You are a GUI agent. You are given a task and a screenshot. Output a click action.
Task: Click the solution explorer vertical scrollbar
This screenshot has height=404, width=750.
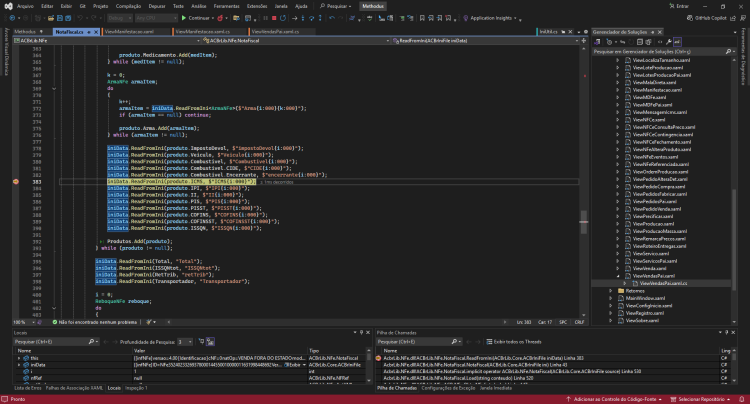pos(734,238)
